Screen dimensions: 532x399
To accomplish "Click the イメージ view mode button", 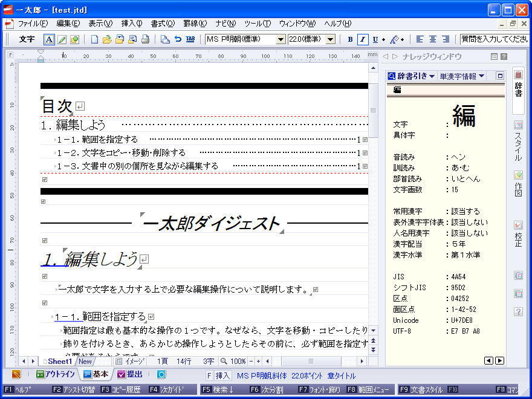I will coord(131,362).
